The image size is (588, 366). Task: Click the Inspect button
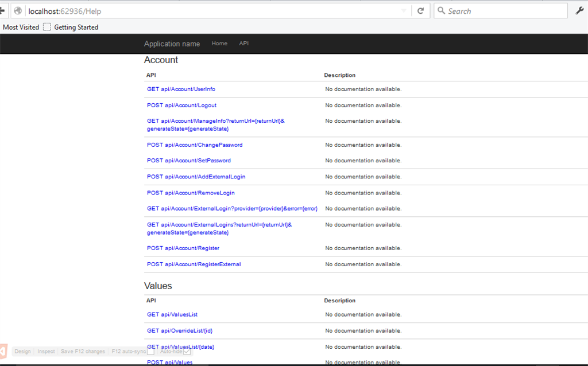[x=47, y=351]
